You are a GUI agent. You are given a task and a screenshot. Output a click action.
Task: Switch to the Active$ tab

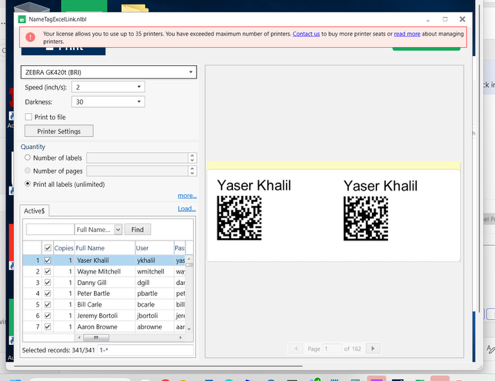pyautogui.click(x=34, y=211)
